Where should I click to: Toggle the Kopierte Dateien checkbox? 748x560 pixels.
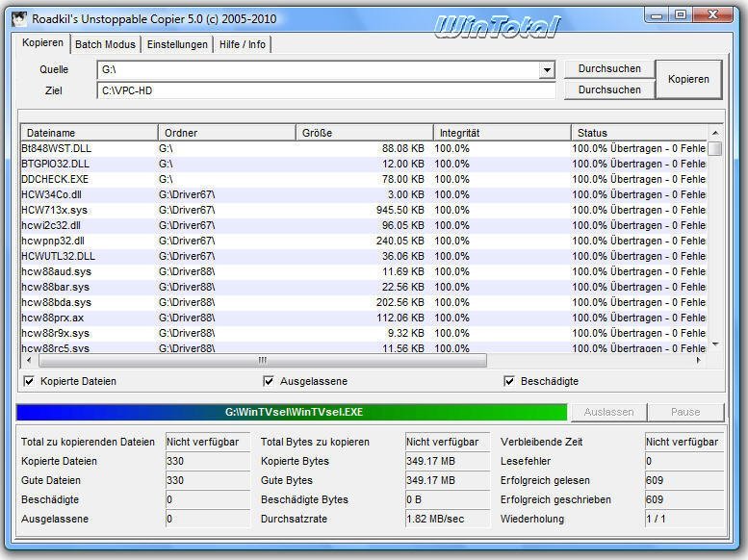click(28, 381)
